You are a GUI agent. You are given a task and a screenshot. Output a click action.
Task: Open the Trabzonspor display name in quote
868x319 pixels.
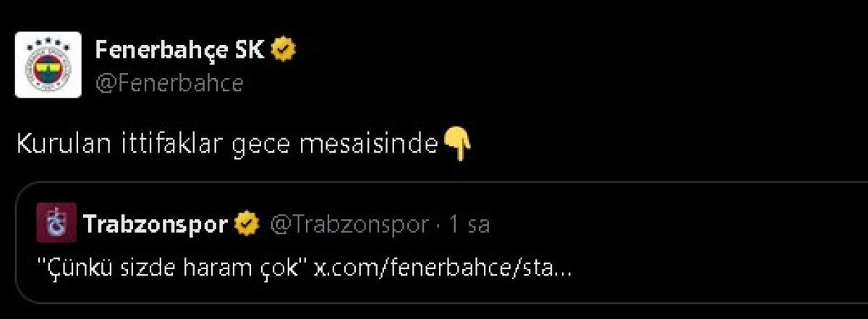(x=156, y=225)
